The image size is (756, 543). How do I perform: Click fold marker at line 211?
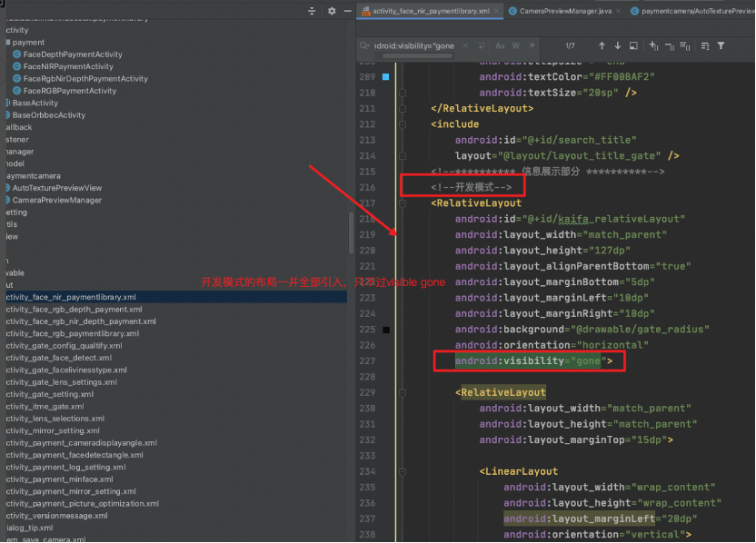[403, 108]
